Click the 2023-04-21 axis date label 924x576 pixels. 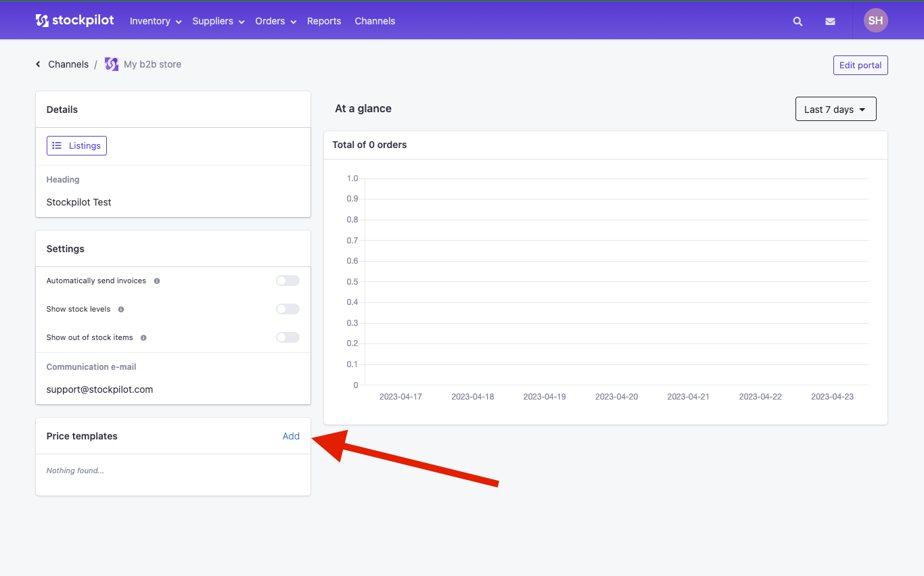pyautogui.click(x=688, y=397)
